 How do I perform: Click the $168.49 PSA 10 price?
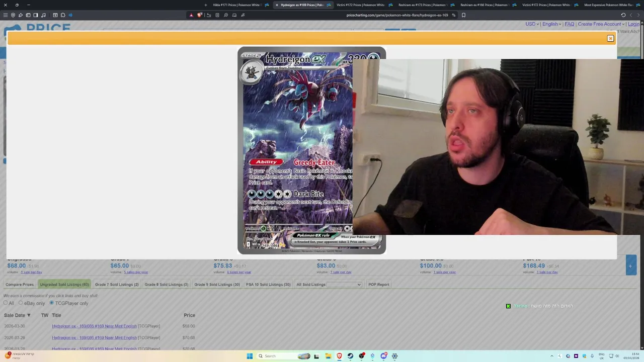(534, 266)
